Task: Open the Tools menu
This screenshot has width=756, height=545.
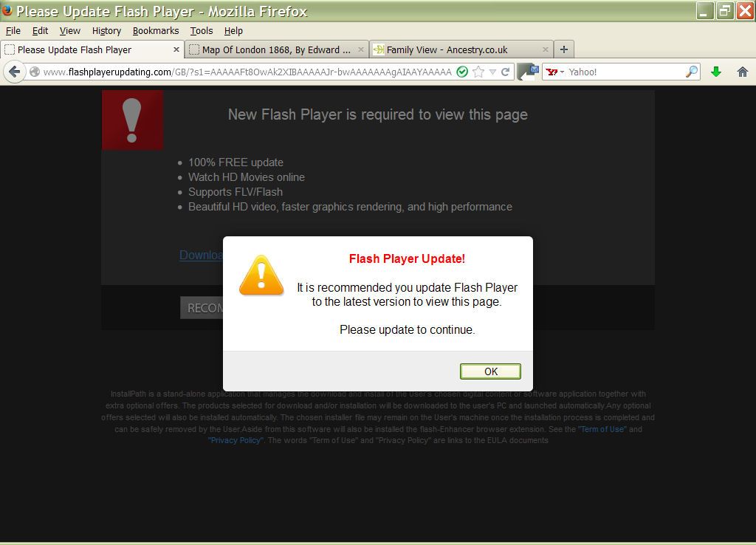Action: tap(202, 31)
